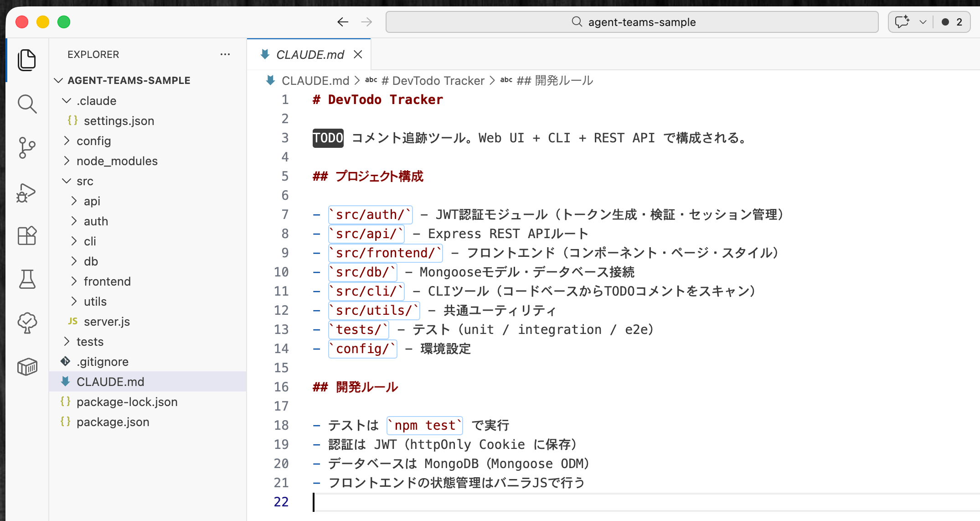The image size is (980, 521).
Task: Open the Search view in the activity bar
Action: pos(27,104)
